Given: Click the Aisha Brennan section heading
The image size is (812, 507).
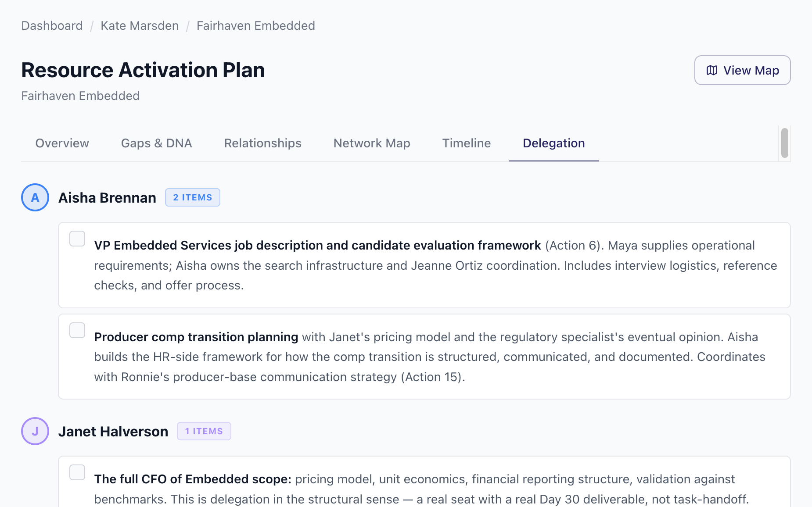Looking at the screenshot, I should pyautogui.click(x=107, y=198).
